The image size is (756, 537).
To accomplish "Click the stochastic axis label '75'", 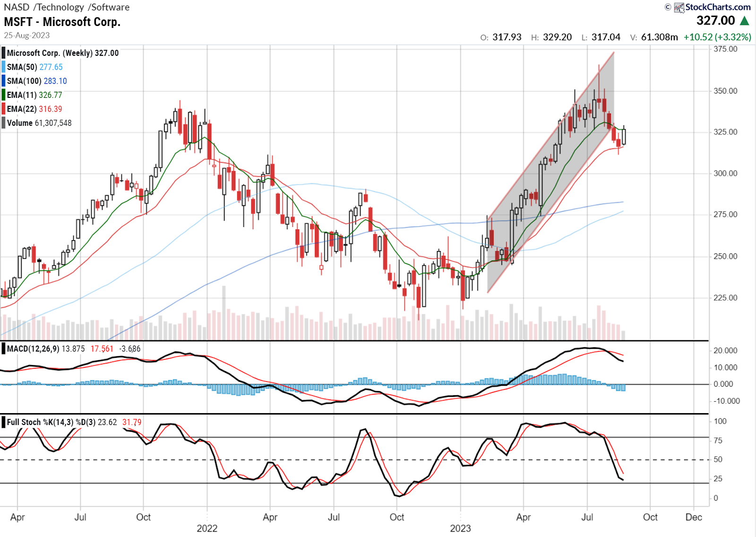I will [718, 441].
